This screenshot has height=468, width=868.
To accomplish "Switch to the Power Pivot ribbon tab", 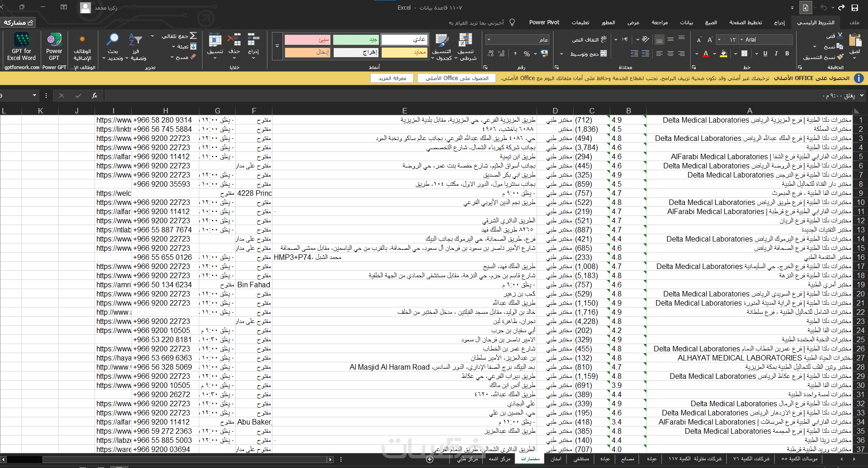I will pos(544,22).
